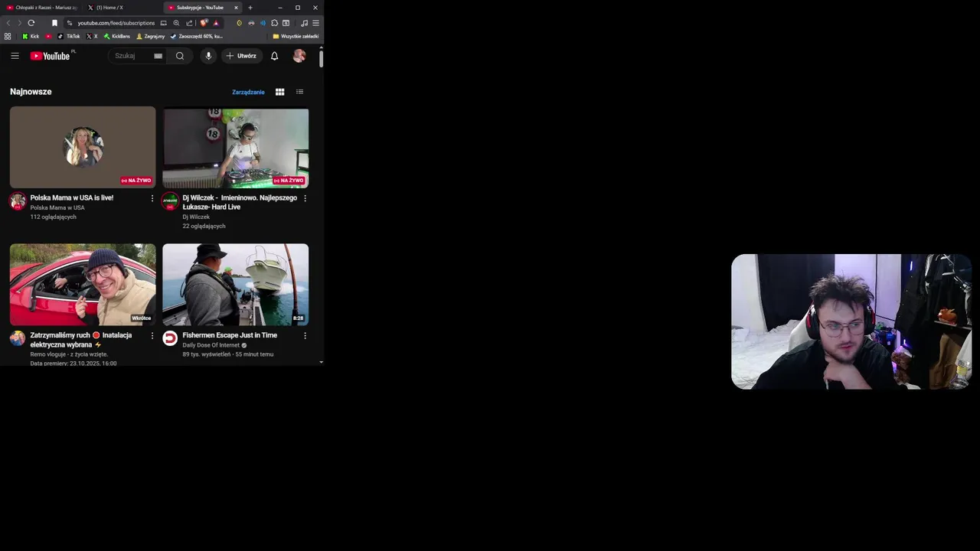Start voice search with the microphone icon
This screenshot has width=980, height=551.
[208, 56]
